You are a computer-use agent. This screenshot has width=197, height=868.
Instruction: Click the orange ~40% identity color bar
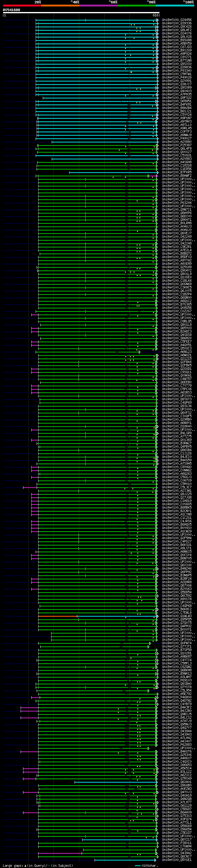pyautogui.click(x=60, y=6)
